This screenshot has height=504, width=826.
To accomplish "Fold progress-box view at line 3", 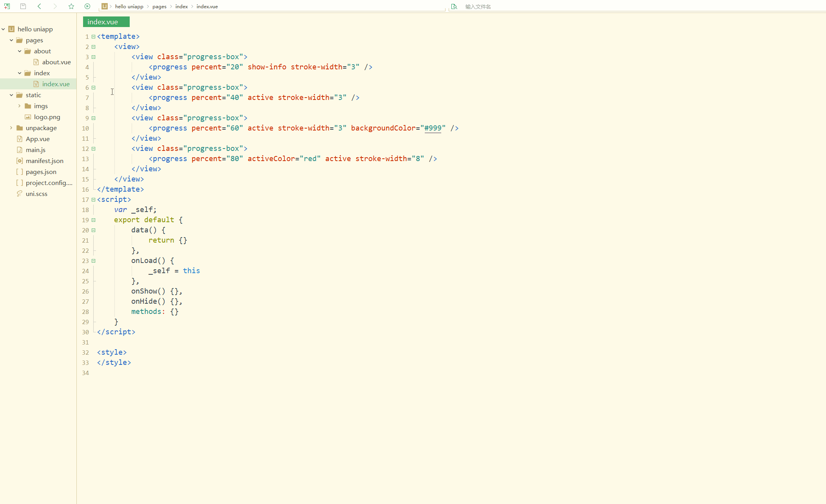I will [94, 57].
